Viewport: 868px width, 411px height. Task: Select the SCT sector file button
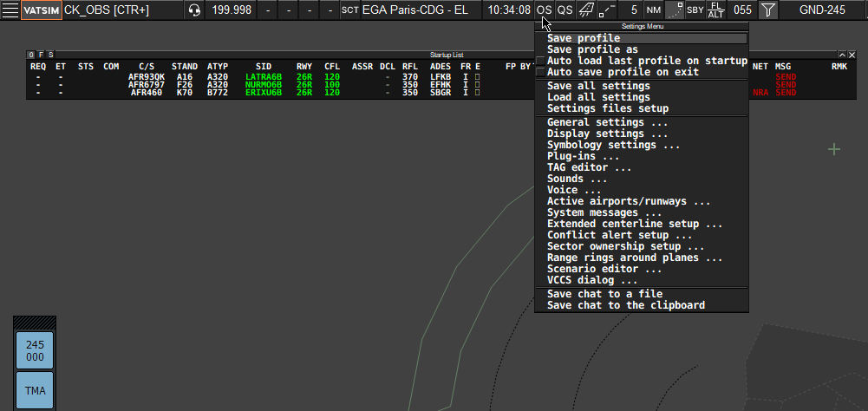(349, 10)
